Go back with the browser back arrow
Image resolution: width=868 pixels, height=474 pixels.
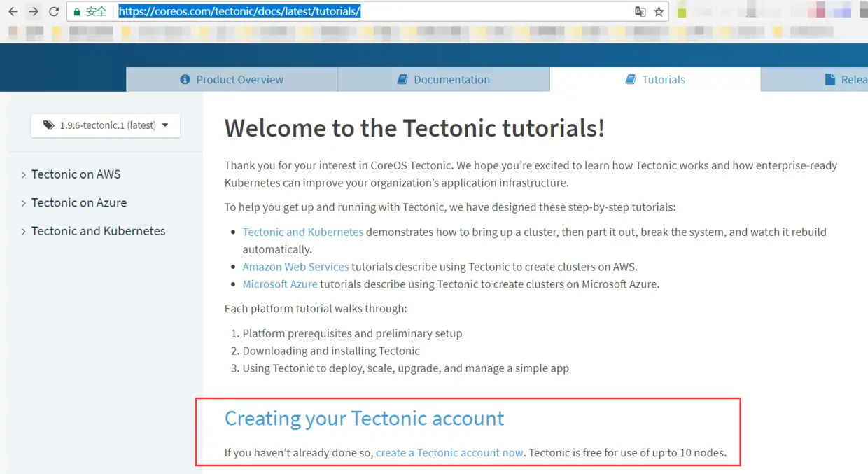13,12
